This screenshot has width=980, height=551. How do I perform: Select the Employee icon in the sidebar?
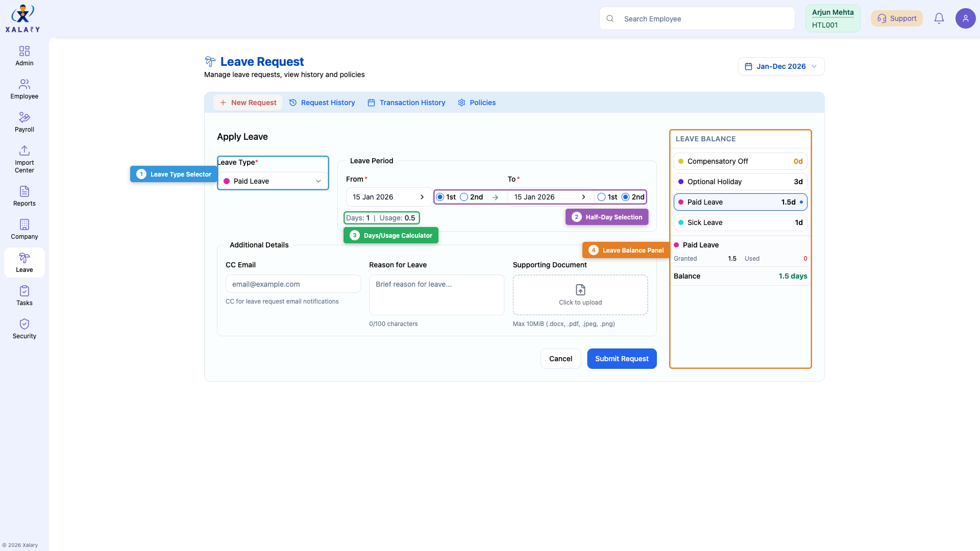[24, 88]
